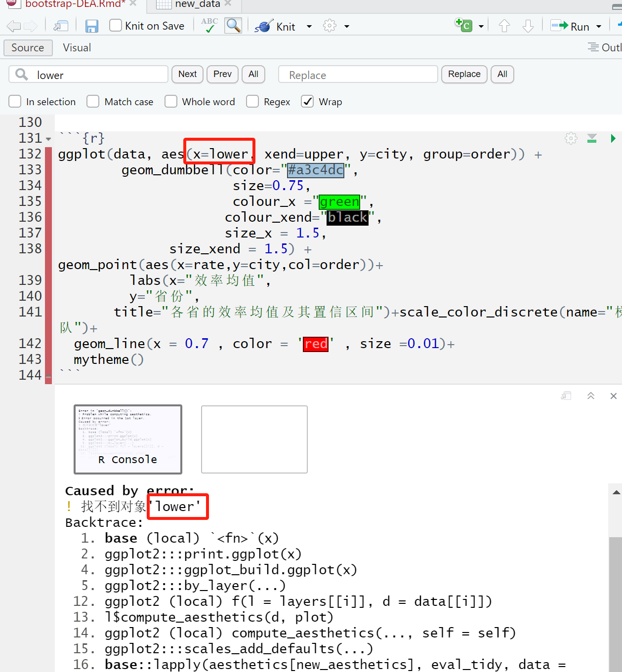Click the search magnifier inside the find field
The width and height of the screenshot is (622, 672).
[22, 75]
